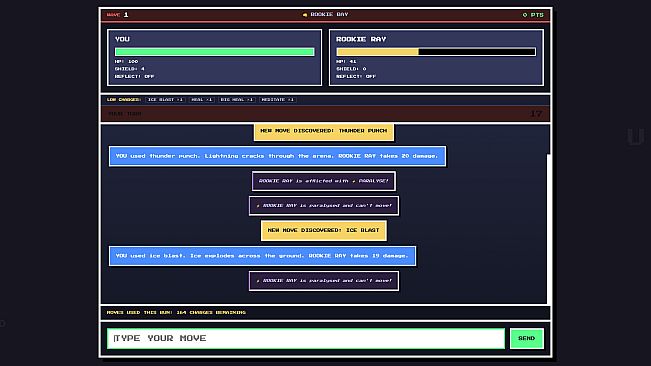Click the New Move Discovered Ice Blast banner
Image resolution: width=651 pixels, height=366 pixels.
click(324, 230)
